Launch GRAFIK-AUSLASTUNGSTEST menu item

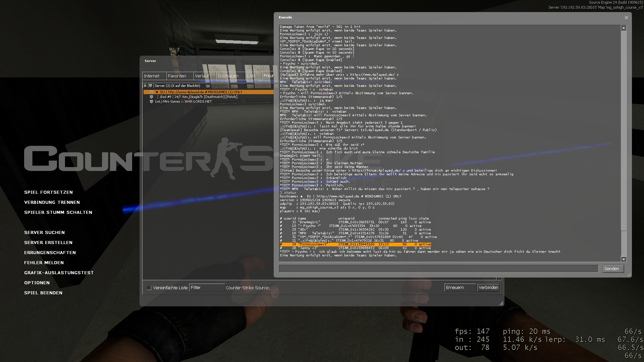coord(59,273)
